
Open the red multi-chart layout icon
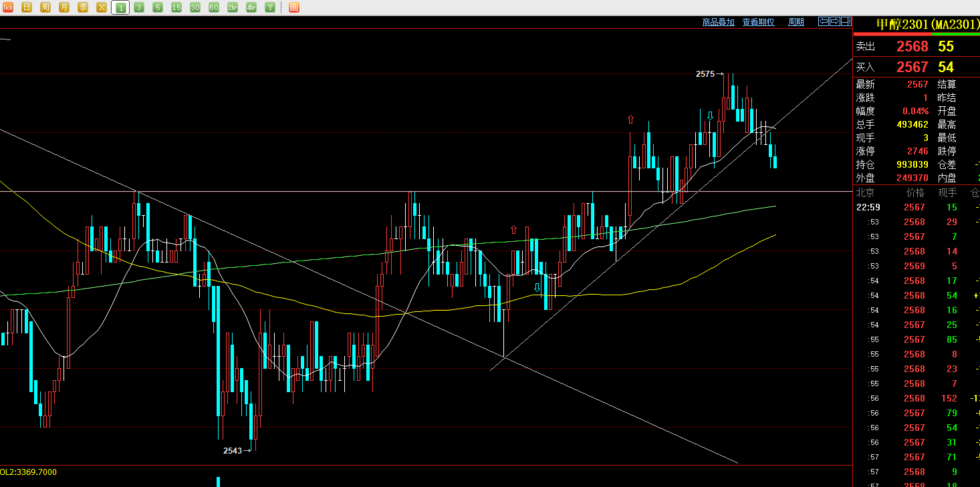(293, 7)
